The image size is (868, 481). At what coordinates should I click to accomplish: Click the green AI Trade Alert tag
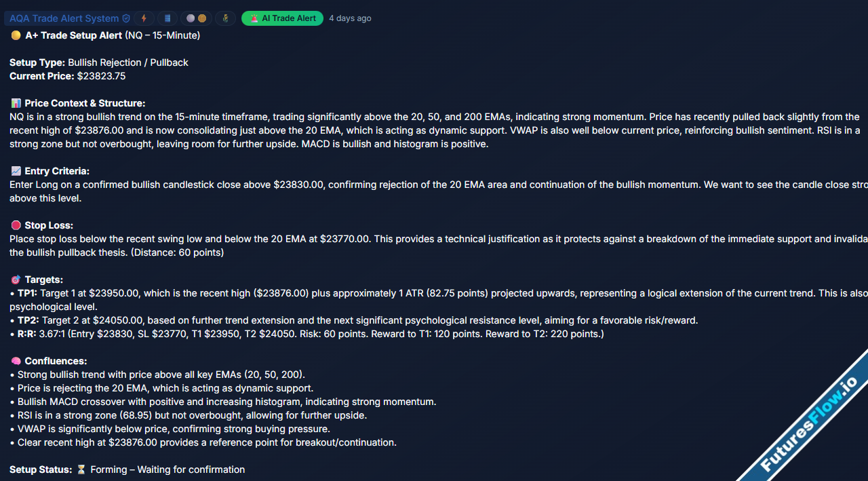(282, 18)
